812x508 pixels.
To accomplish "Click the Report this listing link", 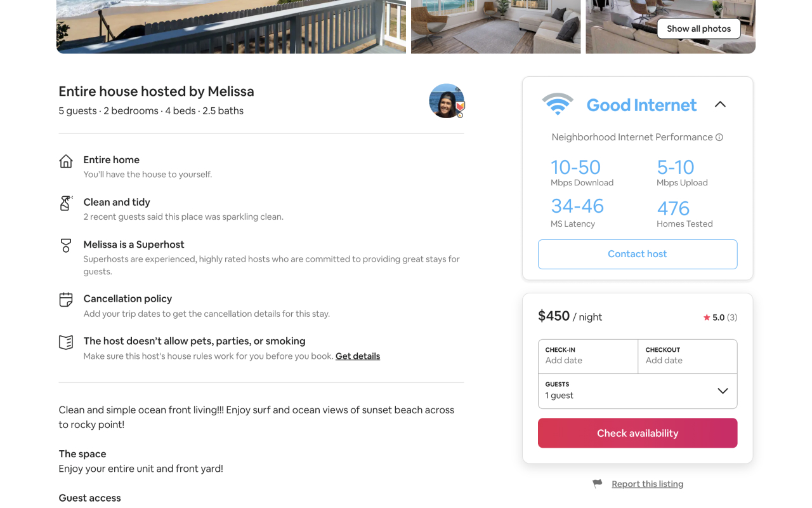I will pos(647,483).
